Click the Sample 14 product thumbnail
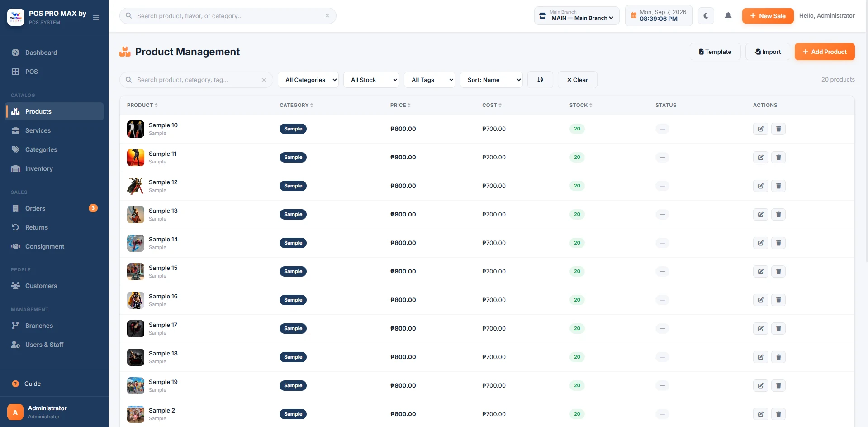The height and width of the screenshot is (427, 868). coord(136,243)
